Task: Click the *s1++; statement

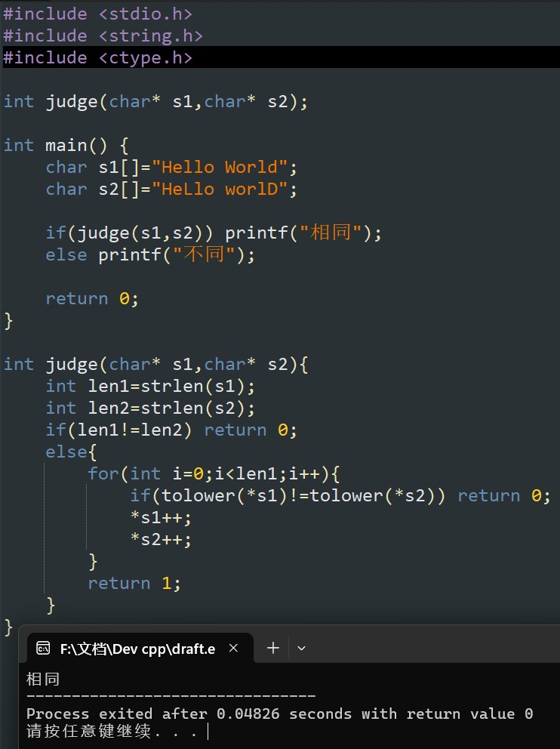Action: pyautogui.click(x=161, y=517)
